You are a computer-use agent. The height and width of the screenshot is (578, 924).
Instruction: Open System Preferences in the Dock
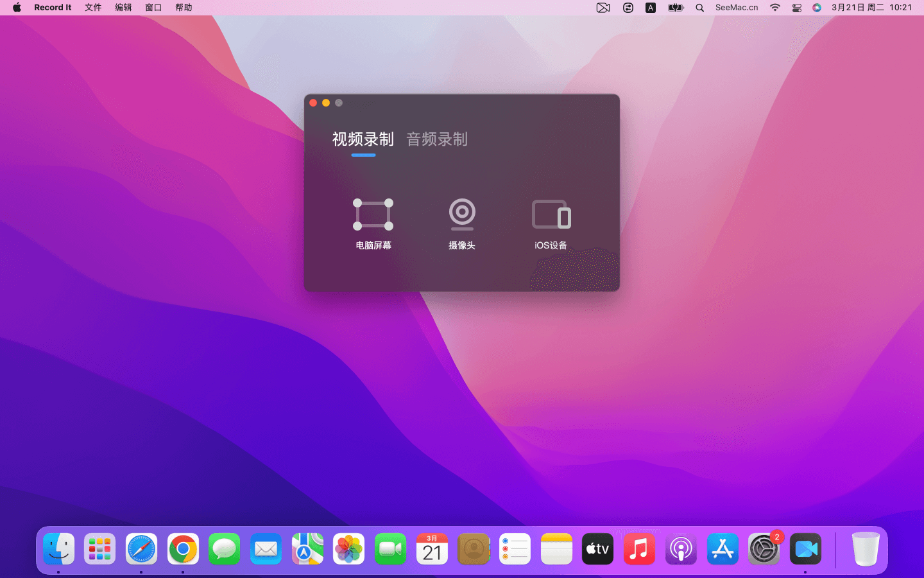tap(764, 550)
